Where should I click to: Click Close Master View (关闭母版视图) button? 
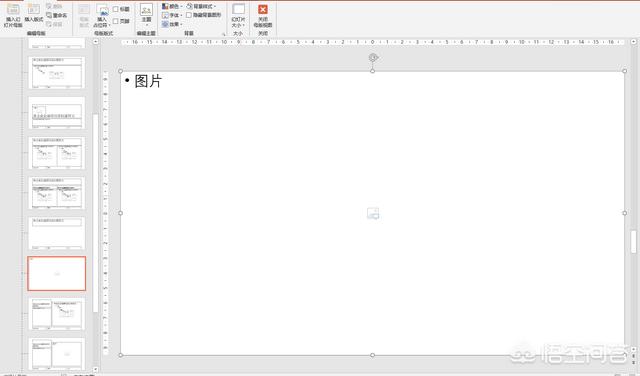[263, 16]
